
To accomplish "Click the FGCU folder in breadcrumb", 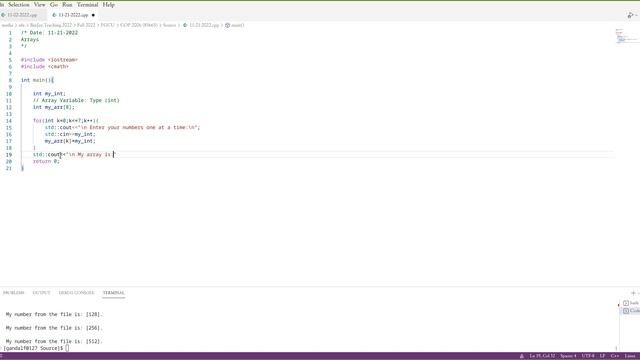I will 108,25.
